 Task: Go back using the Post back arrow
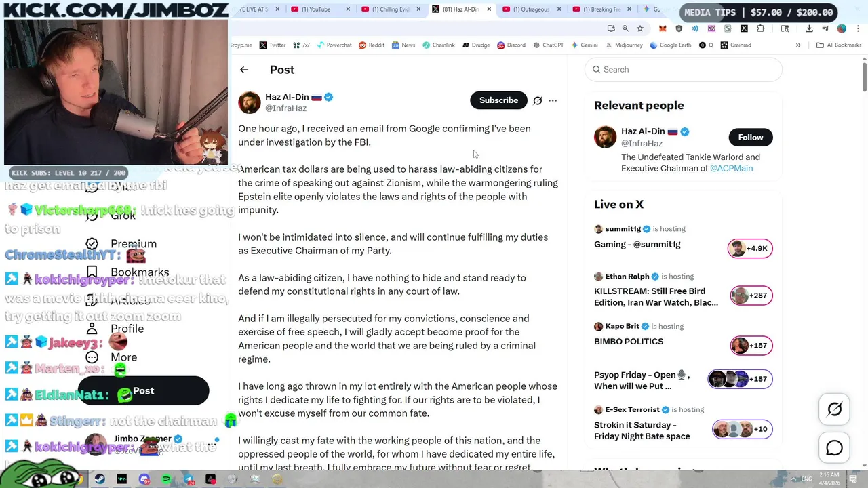[244, 70]
